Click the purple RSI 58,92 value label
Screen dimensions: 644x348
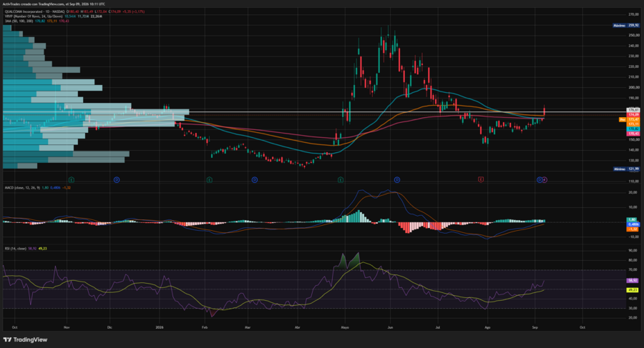[633, 281]
